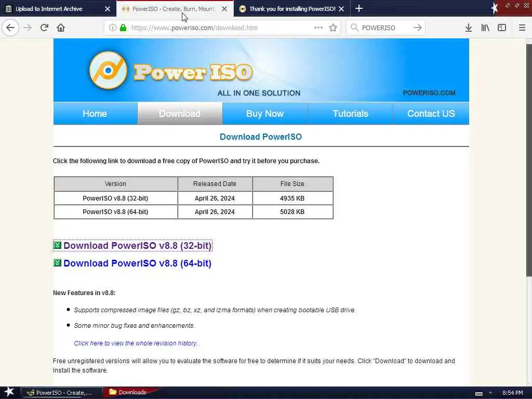Click green download icon beside 64-bit link
532x399 pixels.
click(x=57, y=262)
